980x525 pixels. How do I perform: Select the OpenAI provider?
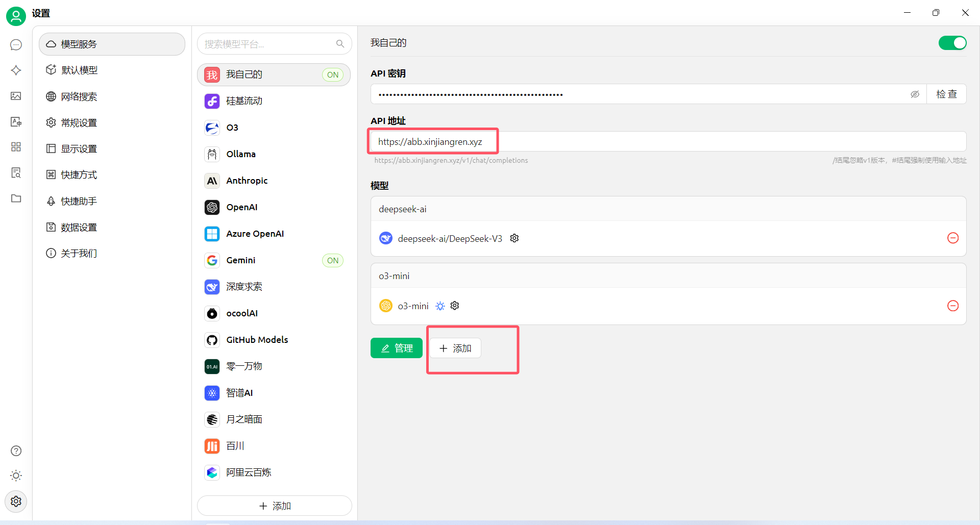coord(274,207)
